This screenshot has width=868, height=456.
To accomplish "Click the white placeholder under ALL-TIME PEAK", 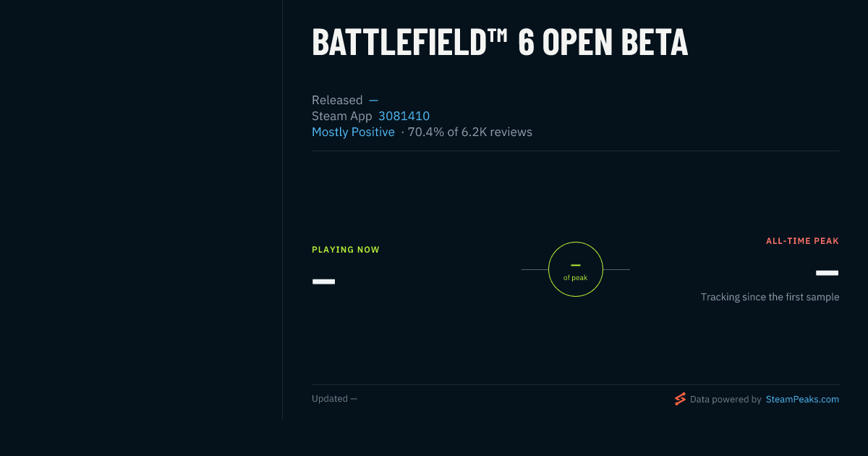I will pos(827,273).
